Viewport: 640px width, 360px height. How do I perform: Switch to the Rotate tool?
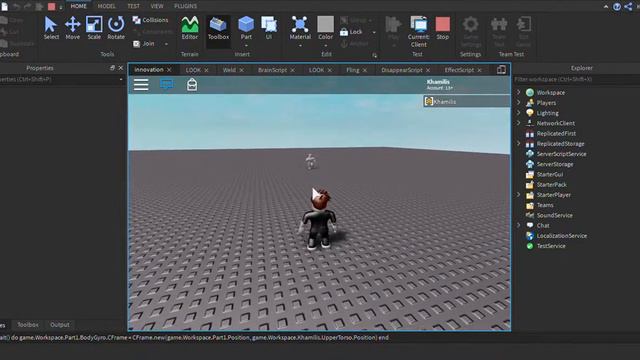(x=116, y=28)
